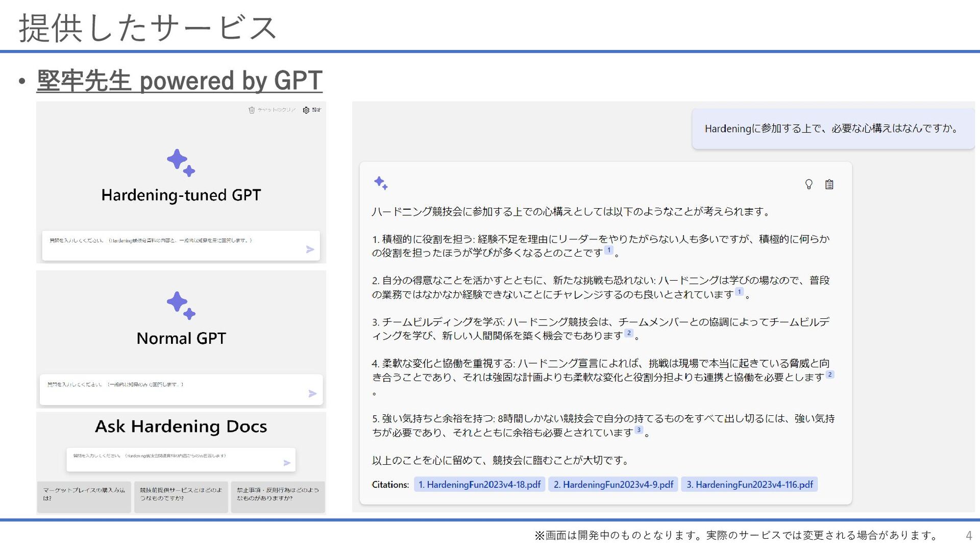Click answer item 1. 積極的に役割を担う
Viewport: 980px width, 551px height.
pyautogui.click(x=601, y=245)
